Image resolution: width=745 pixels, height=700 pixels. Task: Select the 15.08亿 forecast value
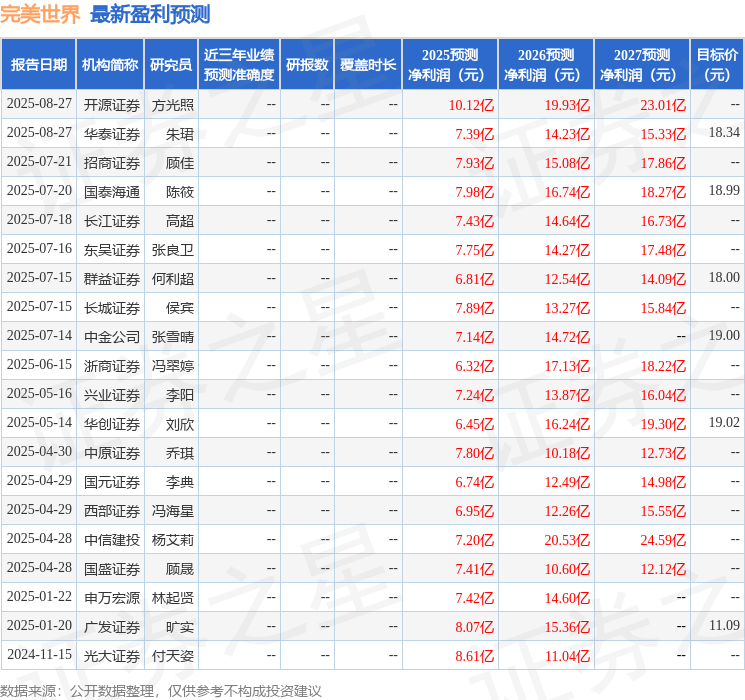click(x=567, y=163)
